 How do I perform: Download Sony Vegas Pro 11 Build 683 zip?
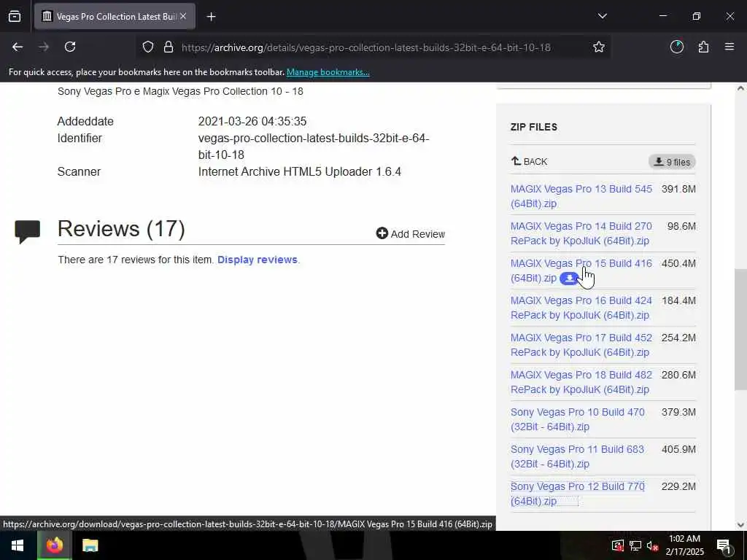tap(578, 456)
